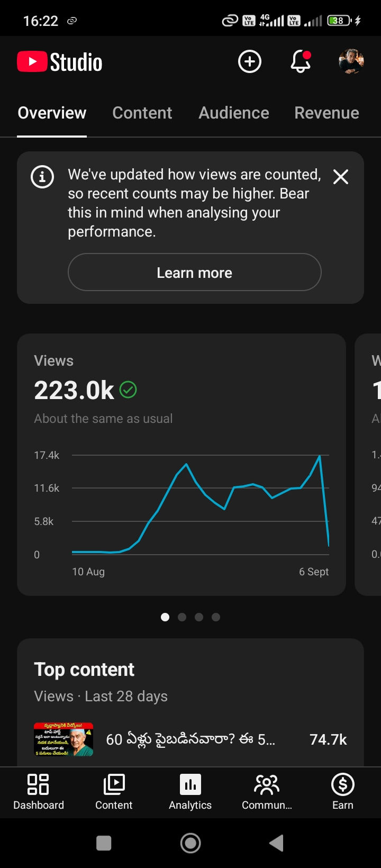This screenshot has height=868, width=381.
Task: Dismiss the views update notice
Action: [x=341, y=177]
